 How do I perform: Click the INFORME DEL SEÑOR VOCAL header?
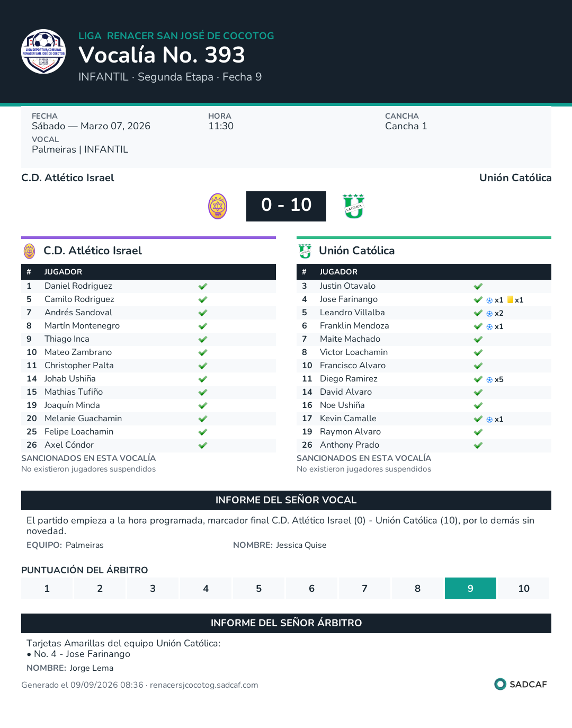[x=286, y=500]
